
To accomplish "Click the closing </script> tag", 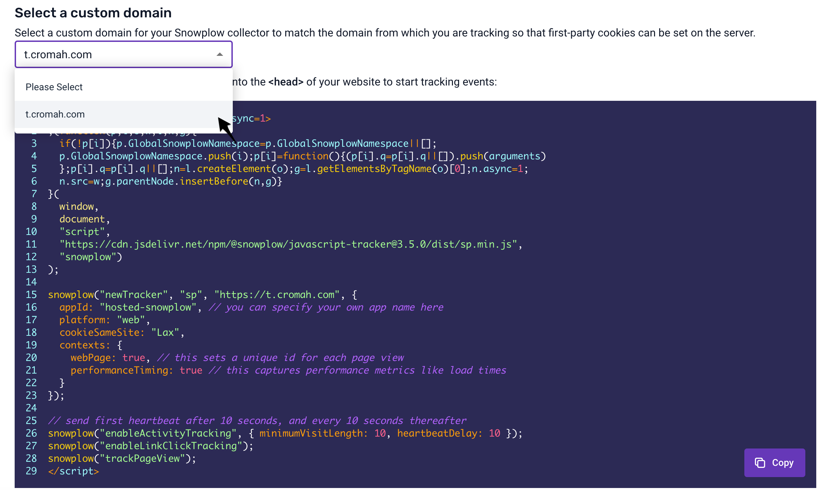I will (73, 471).
